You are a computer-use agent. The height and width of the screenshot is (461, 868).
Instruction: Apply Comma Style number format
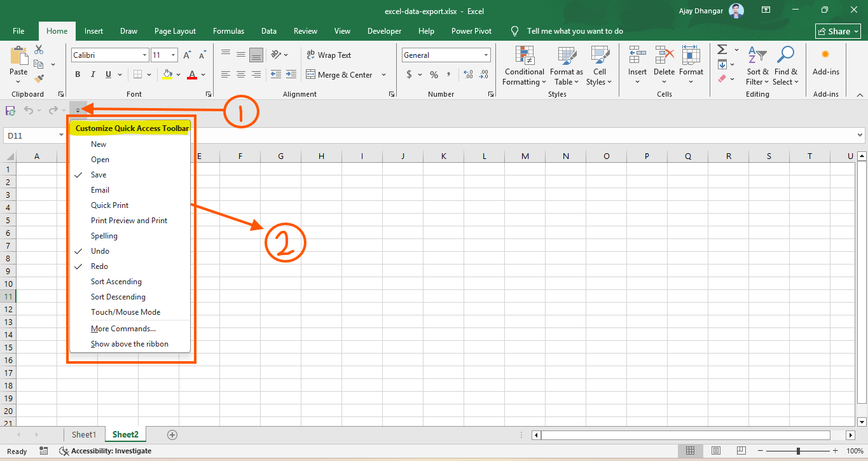pyautogui.click(x=450, y=74)
